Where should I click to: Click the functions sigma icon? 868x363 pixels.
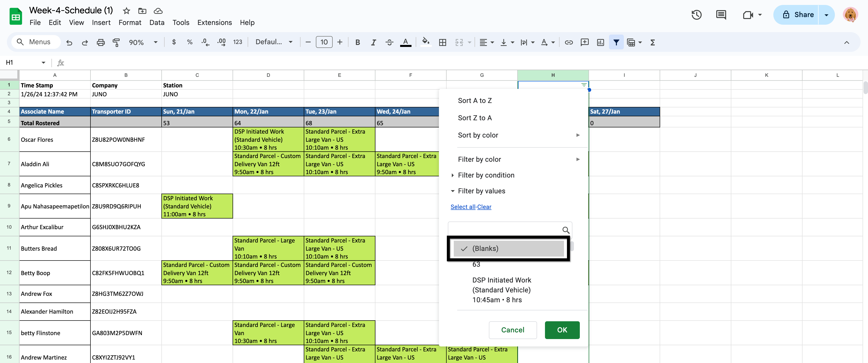[652, 42]
